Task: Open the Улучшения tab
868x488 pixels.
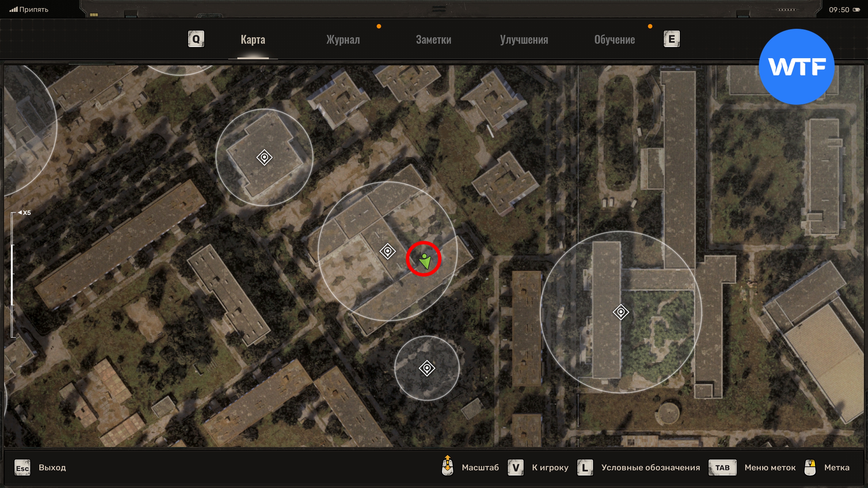Action: pyautogui.click(x=524, y=40)
